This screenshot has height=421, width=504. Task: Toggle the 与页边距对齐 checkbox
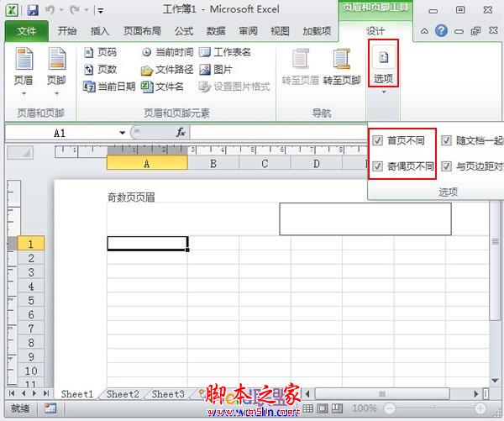pyautogui.click(x=446, y=166)
